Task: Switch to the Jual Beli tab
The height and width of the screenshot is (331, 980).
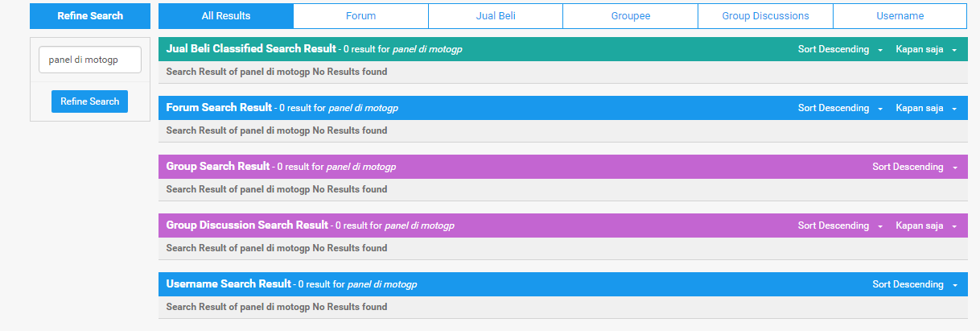Action: click(496, 16)
